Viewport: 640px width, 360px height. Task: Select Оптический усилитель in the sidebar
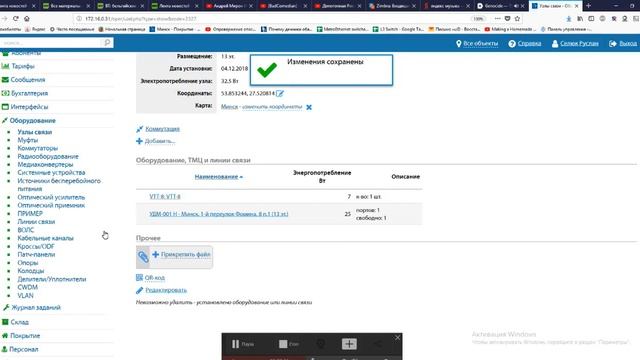(51, 197)
